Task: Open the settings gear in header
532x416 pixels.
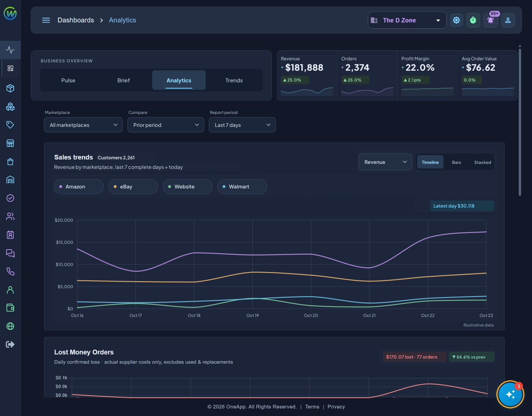Action: tap(456, 20)
